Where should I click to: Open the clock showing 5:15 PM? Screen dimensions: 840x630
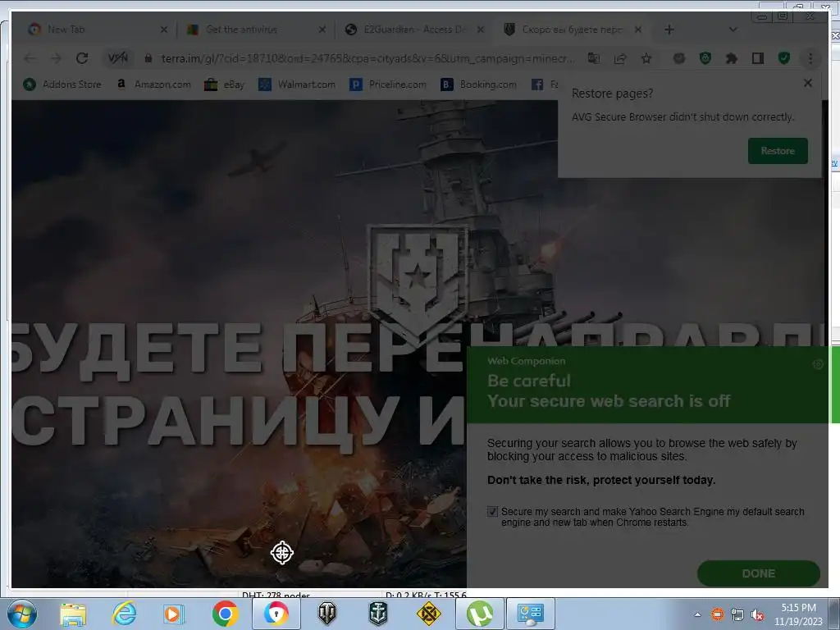click(x=798, y=614)
